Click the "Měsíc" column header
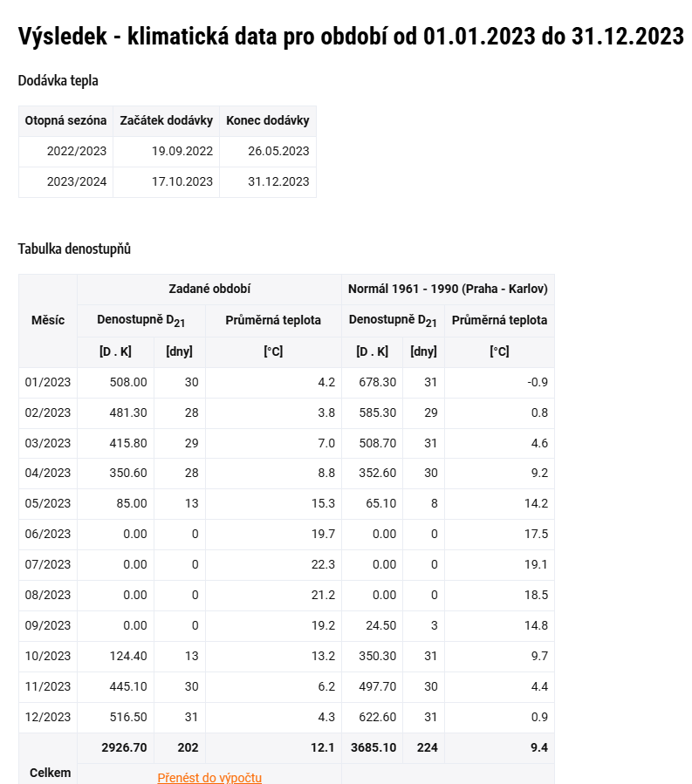 (x=48, y=320)
